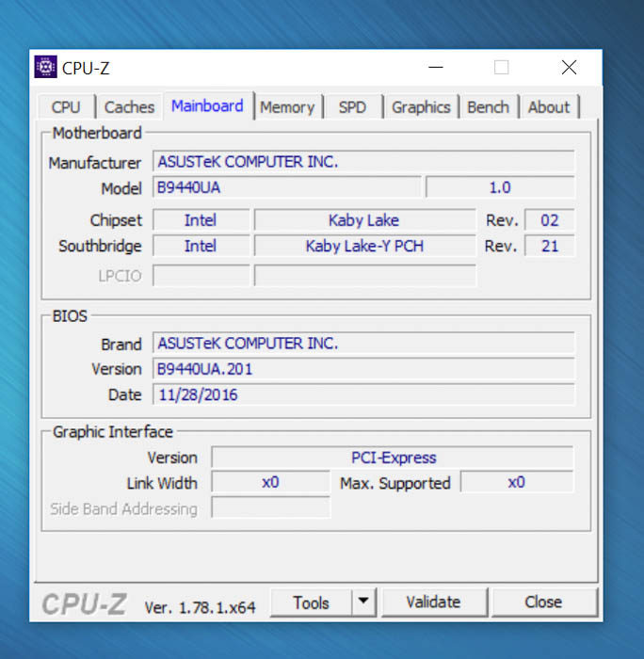This screenshot has width=644, height=659.
Task: Open the SPD tab
Action: pos(353,107)
